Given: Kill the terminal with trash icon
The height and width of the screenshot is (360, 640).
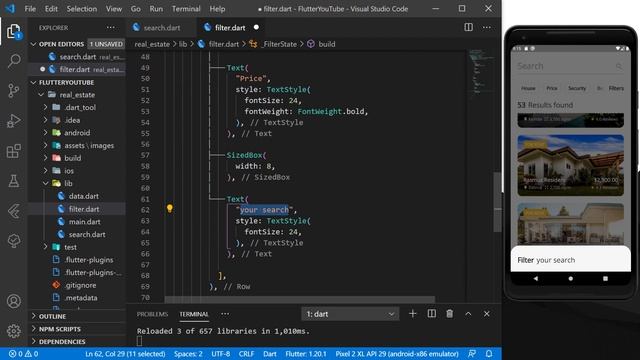Looking at the screenshot, I should point(449,313).
